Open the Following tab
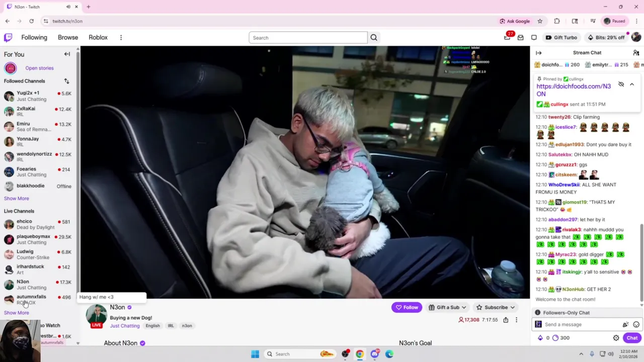Image resolution: width=644 pixels, height=362 pixels. (x=34, y=38)
